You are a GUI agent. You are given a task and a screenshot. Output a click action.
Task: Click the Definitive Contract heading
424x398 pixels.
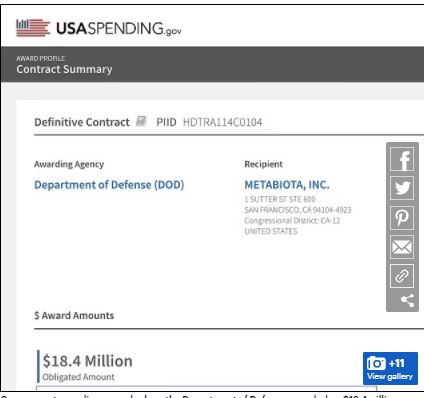[x=82, y=122]
